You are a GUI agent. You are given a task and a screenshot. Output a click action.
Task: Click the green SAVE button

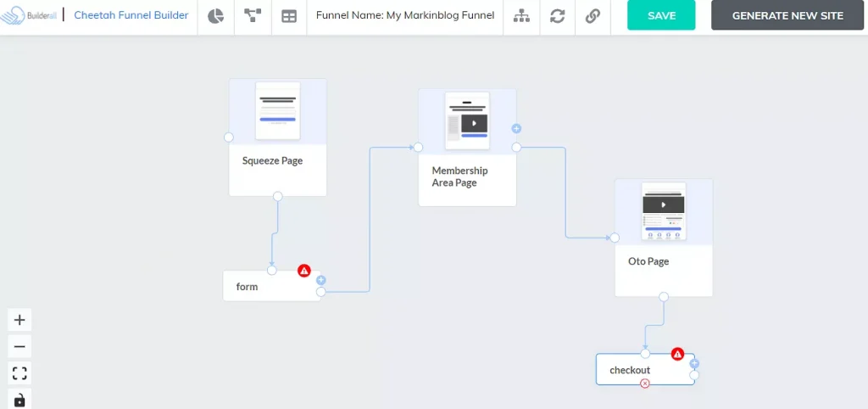pyautogui.click(x=661, y=15)
